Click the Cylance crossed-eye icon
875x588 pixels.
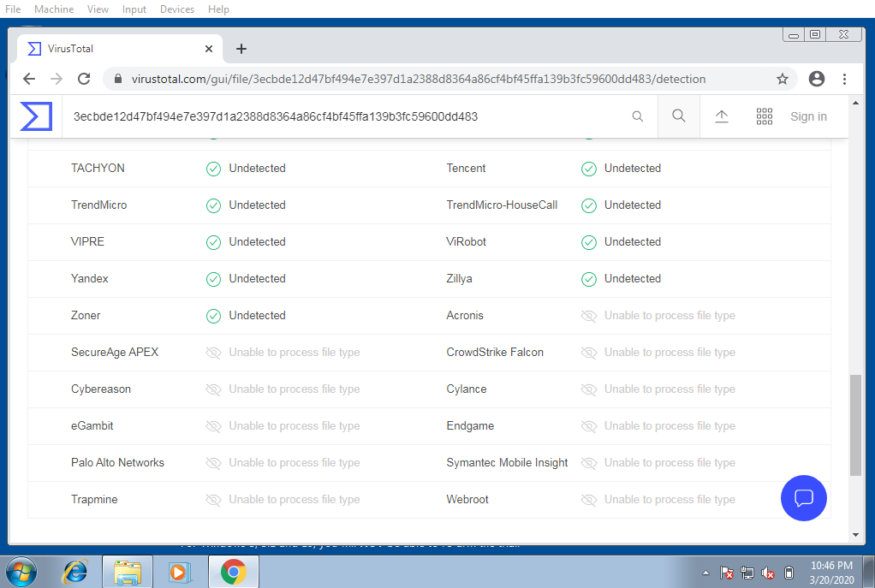[589, 389]
